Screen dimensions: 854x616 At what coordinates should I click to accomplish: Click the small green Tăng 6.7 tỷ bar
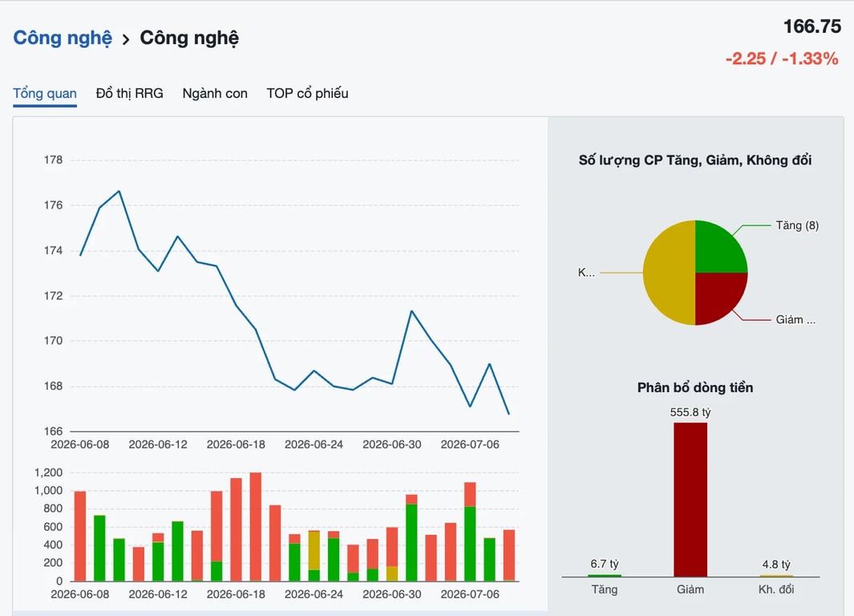[604, 576]
